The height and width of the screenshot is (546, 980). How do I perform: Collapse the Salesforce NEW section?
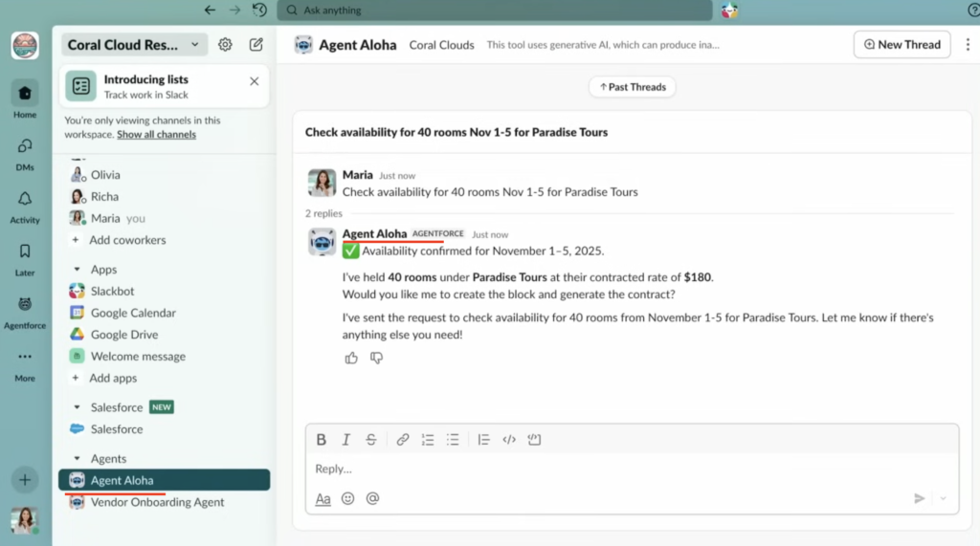coord(77,407)
